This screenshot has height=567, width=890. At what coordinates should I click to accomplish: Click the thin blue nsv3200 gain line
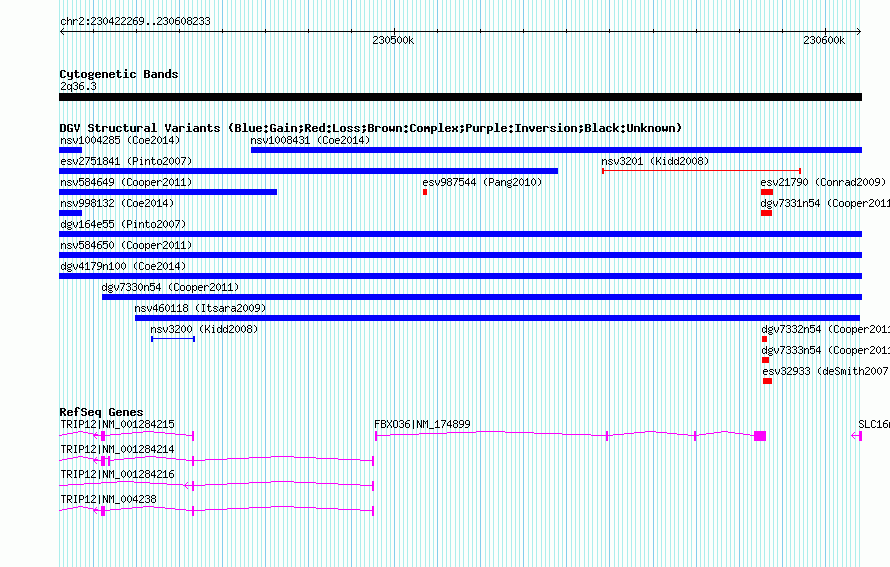[173, 339]
